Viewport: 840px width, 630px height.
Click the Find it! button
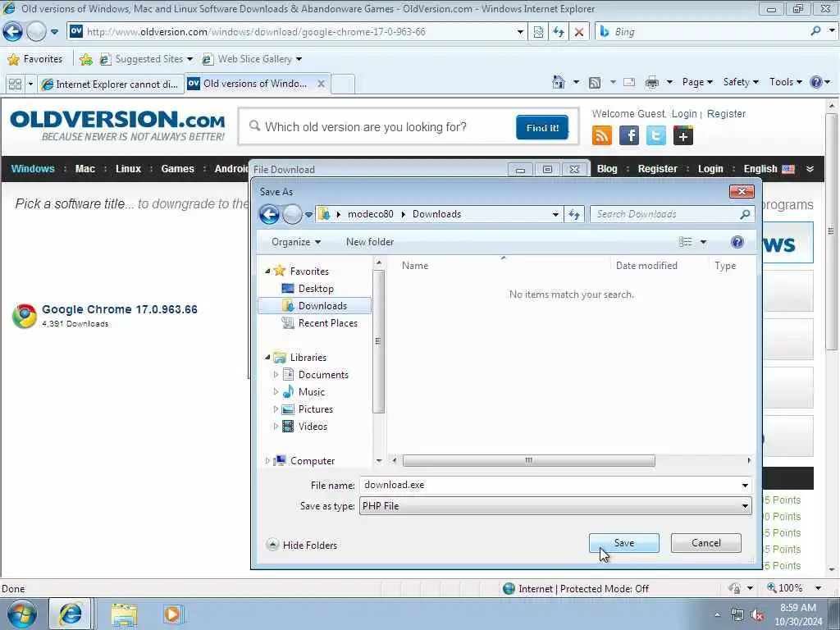tap(542, 127)
